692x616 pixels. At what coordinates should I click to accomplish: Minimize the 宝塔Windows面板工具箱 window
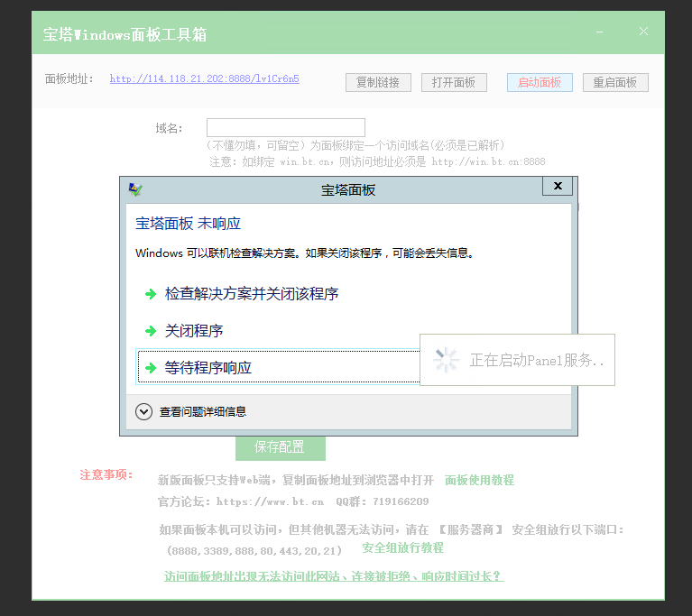point(599,32)
